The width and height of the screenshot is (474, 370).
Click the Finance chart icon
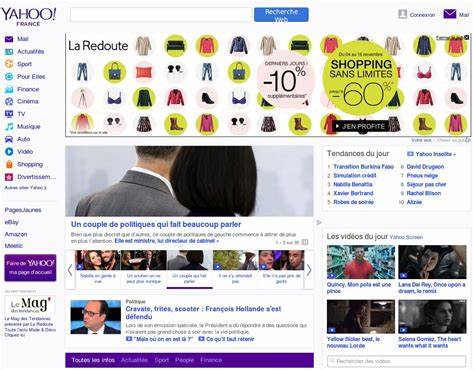[9, 89]
